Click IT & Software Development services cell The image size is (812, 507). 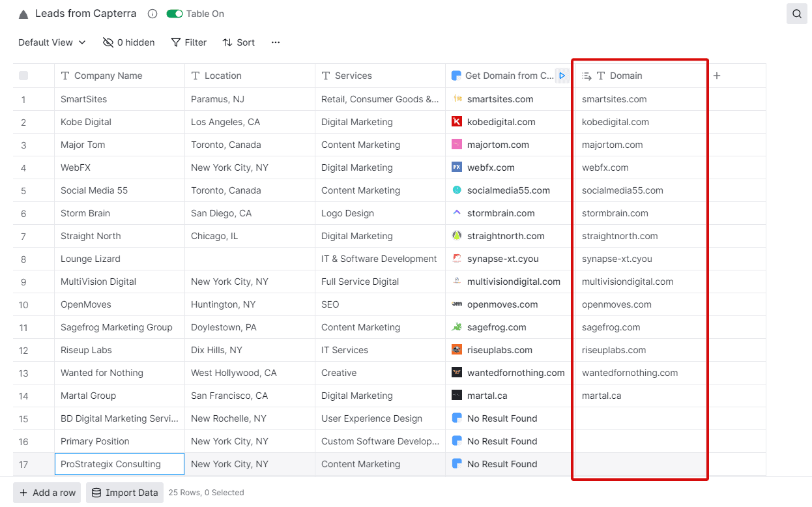[381, 259]
